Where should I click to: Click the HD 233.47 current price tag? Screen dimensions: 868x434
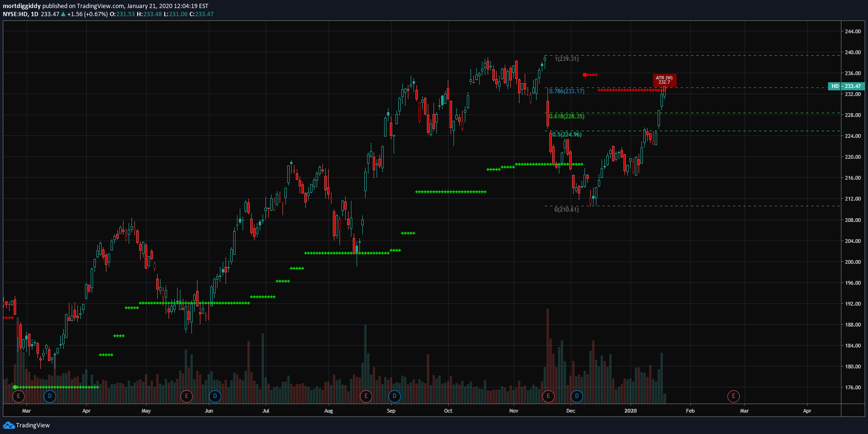point(846,86)
